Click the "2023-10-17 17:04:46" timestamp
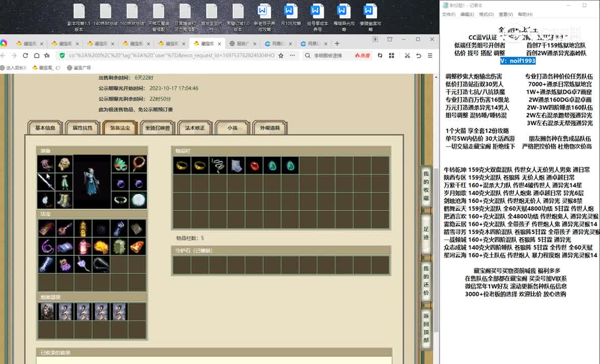This screenshot has width=600, height=364. 174,88
